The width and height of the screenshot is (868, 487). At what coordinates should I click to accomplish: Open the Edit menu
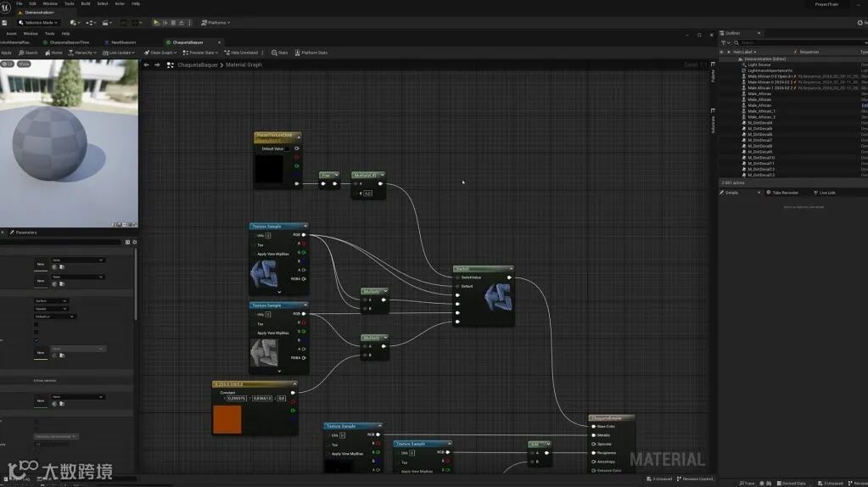coord(32,3)
